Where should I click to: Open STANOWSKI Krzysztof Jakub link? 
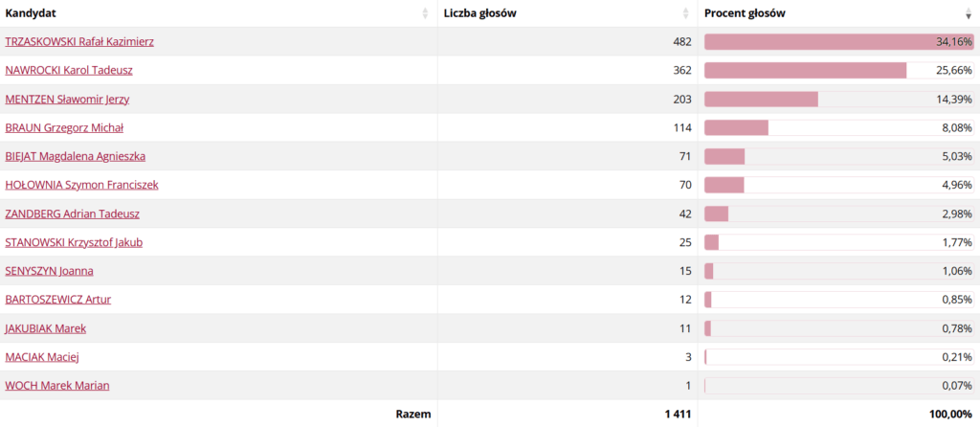tap(74, 242)
